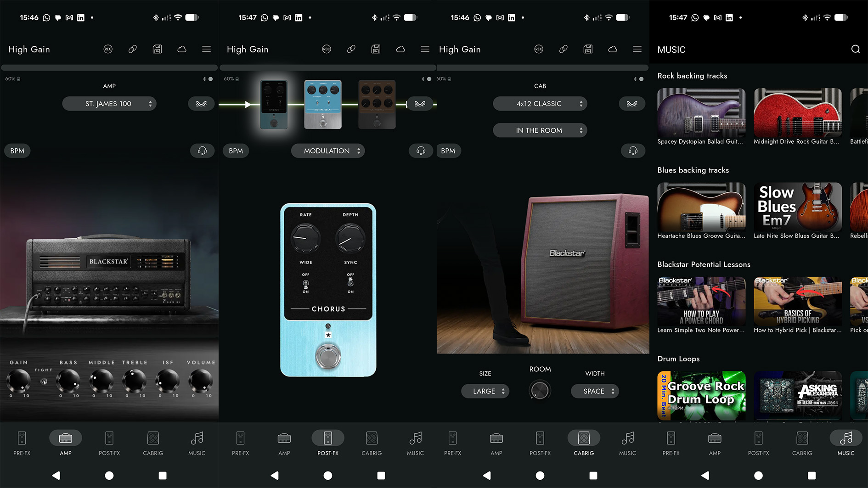Open ST. JAMES 100 amp selector

click(109, 104)
